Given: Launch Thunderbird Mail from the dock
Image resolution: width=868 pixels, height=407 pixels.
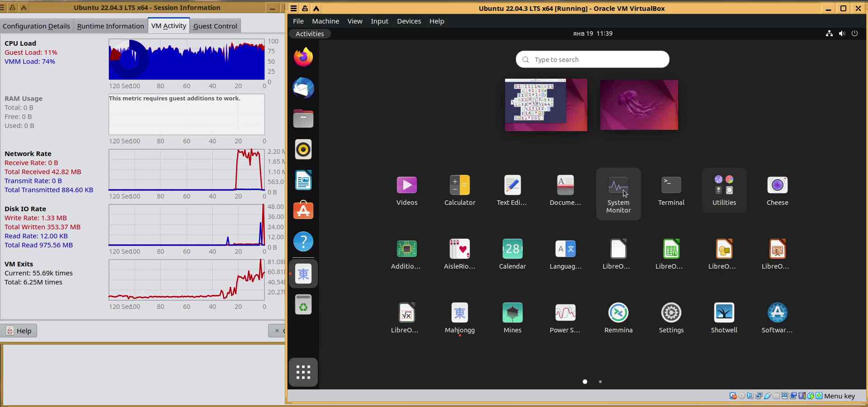Looking at the screenshot, I should 303,88.
